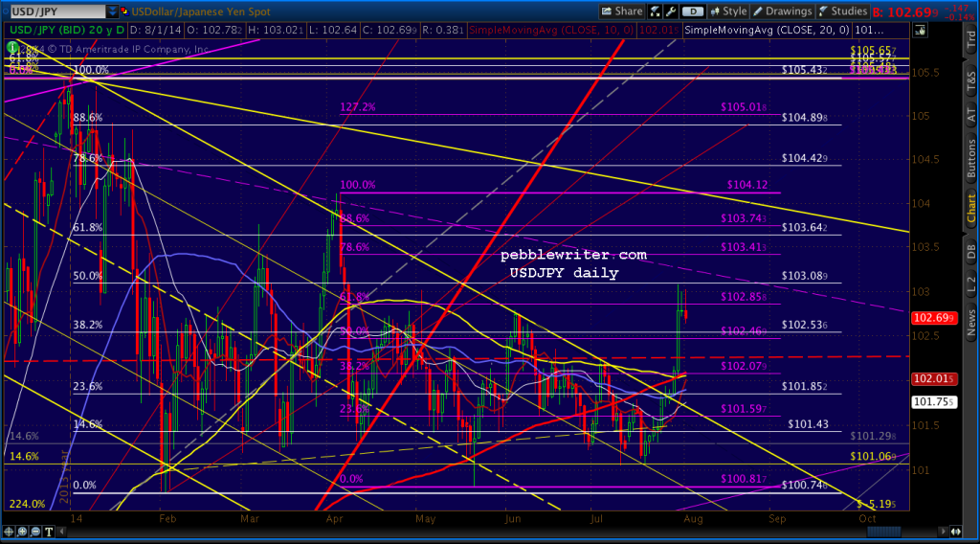This screenshot has width=980, height=544.
Task: Click the chart options hand icon
Action: [x=920, y=30]
